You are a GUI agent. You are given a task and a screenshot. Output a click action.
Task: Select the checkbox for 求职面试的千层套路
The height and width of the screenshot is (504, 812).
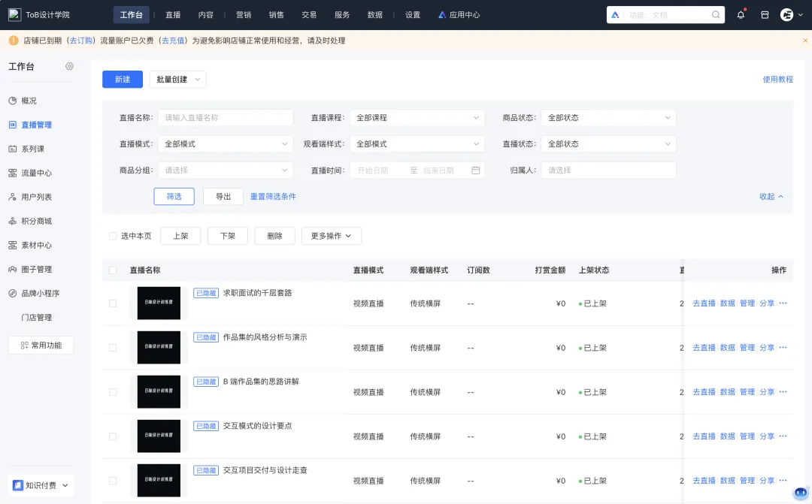point(113,303)
